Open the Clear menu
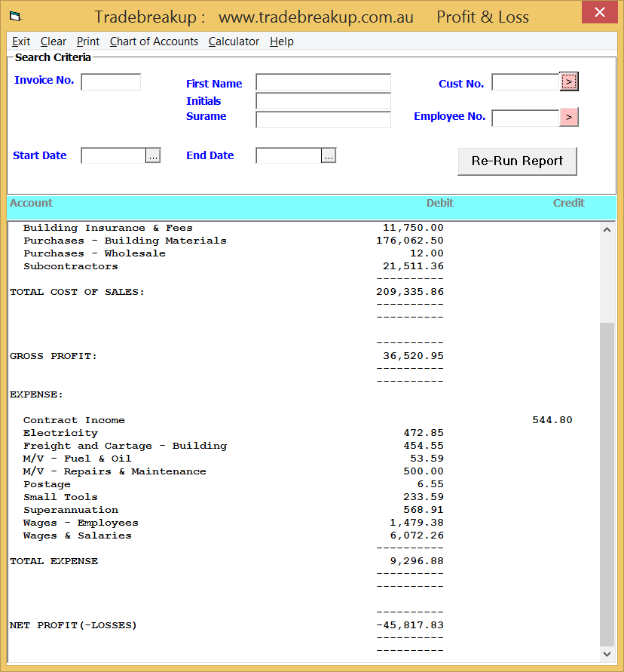Image resolution: width=624 pixels, height=672 pixels. 54,41
